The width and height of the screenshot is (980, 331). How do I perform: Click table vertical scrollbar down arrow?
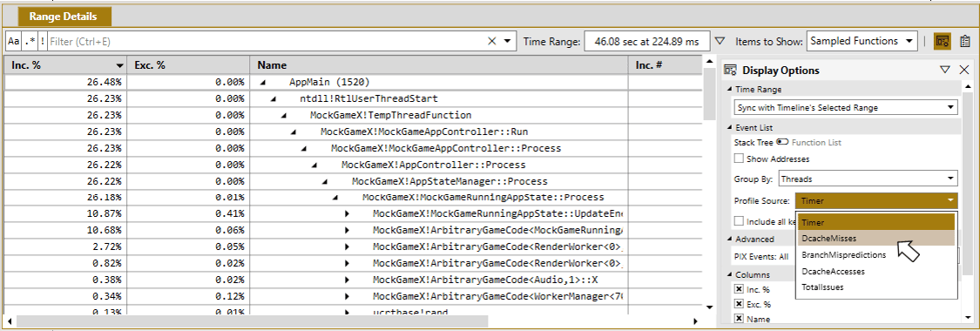[x=709, y=307]
